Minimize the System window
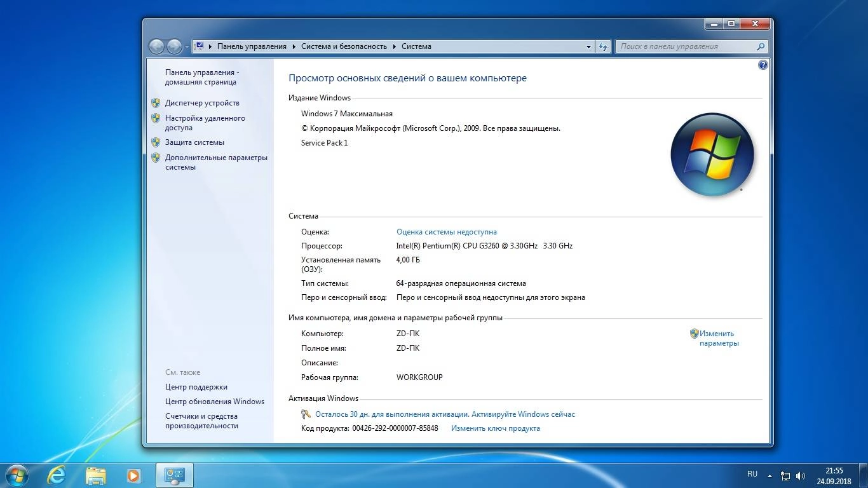The height and width of the screenshot is (488, 868). click(x=714, y=24)
